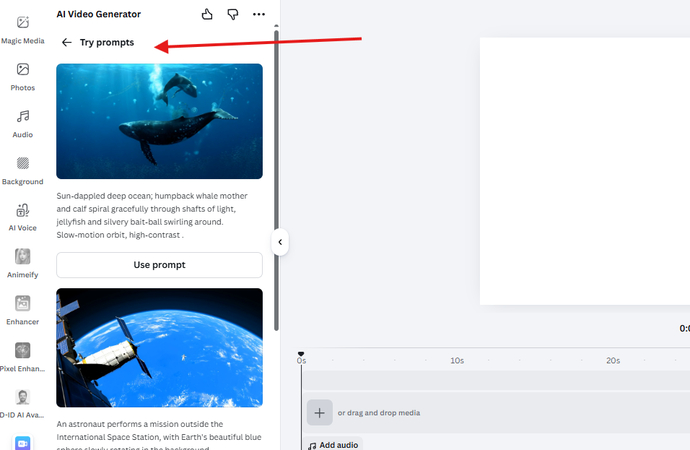Click the 'or drag and drop media' text
690x450 pixels.
tap(379, 413)
